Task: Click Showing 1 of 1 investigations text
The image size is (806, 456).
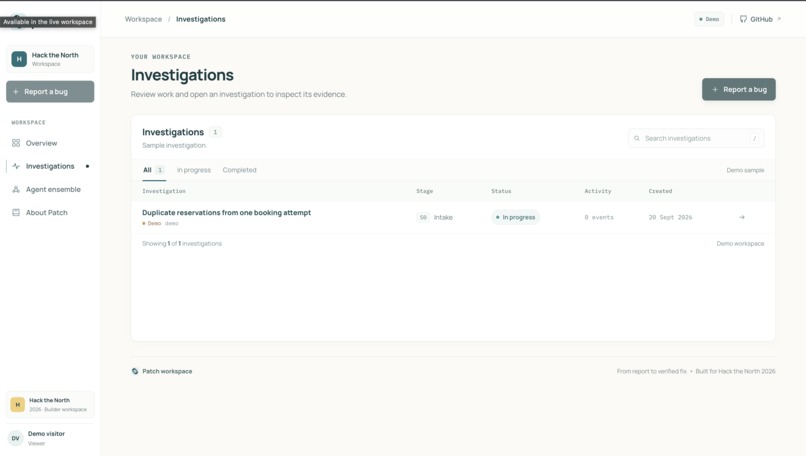Action: pyautogui.click(x=182, y=244)
